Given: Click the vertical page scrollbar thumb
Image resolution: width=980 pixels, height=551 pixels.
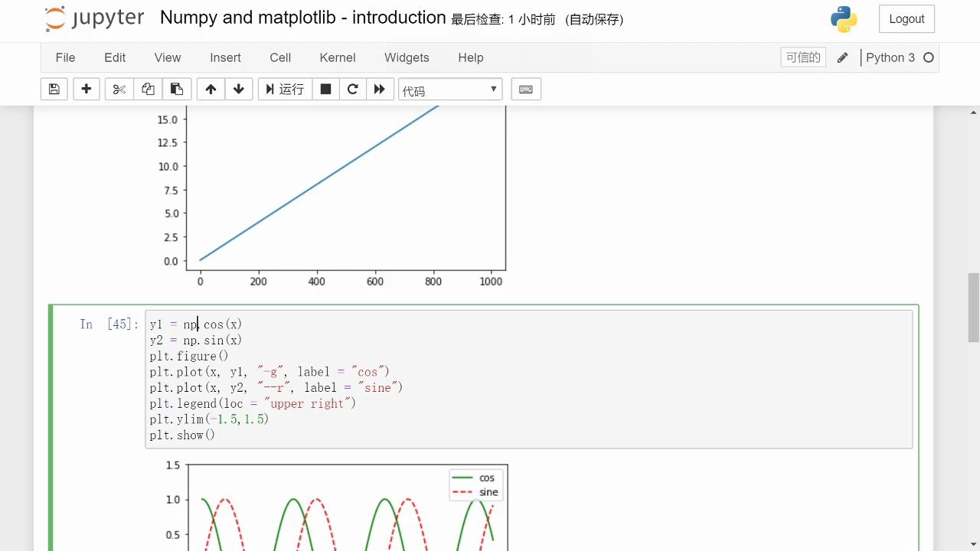Looking at the screenshot, I should pos(973,306).
